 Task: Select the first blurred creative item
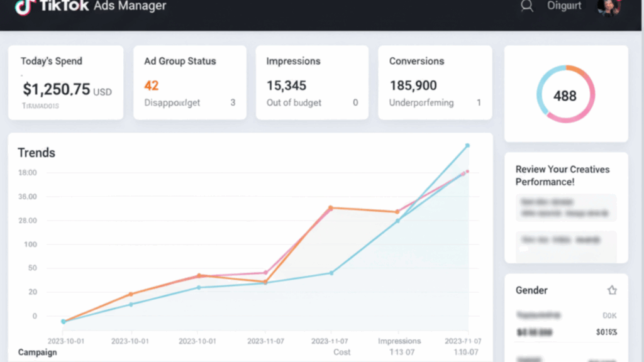565,207
